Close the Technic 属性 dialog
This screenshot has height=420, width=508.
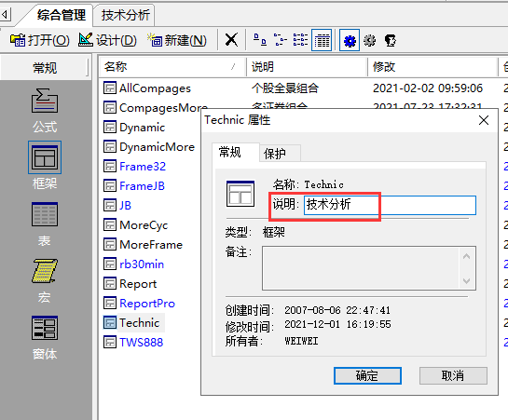click(x=484, y=120)
